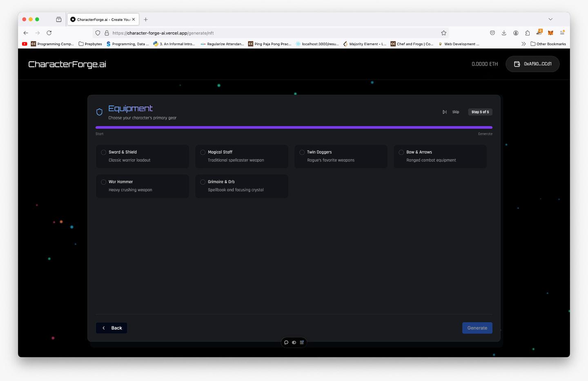Open the Other Bookmarks folder

(x=548, y=44)
